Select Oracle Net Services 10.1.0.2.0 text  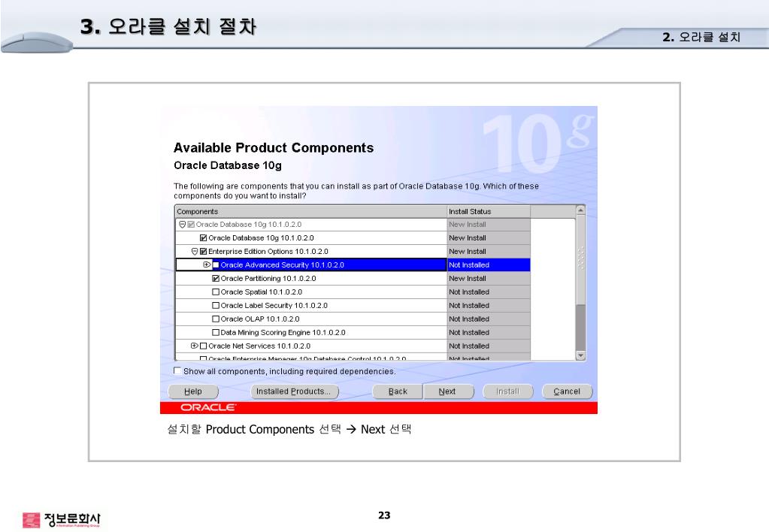(259, 346)
